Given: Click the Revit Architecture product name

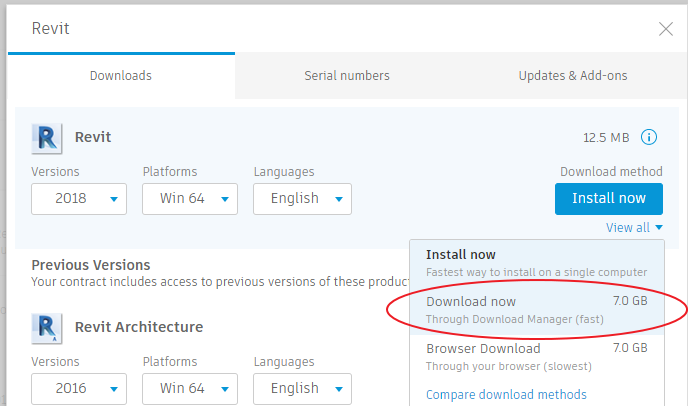Looking at the screenshot, I should coord(139,327).
